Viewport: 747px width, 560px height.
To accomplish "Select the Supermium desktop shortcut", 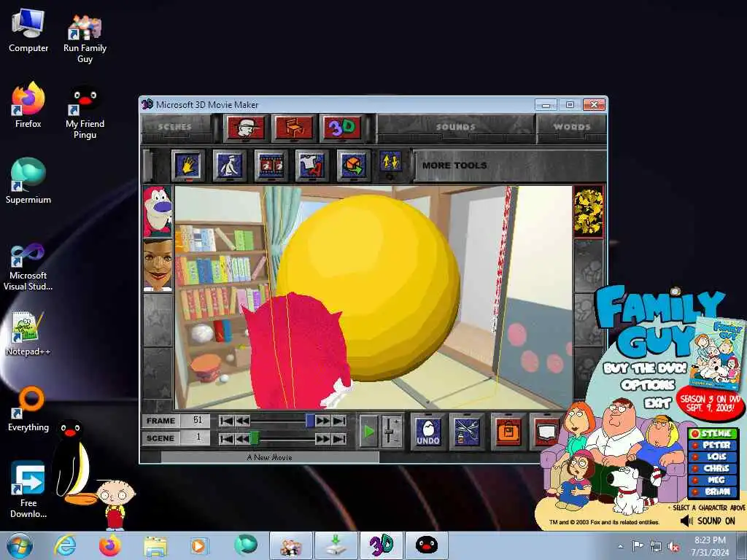I will pyautogui.click(x=28, y=181).
